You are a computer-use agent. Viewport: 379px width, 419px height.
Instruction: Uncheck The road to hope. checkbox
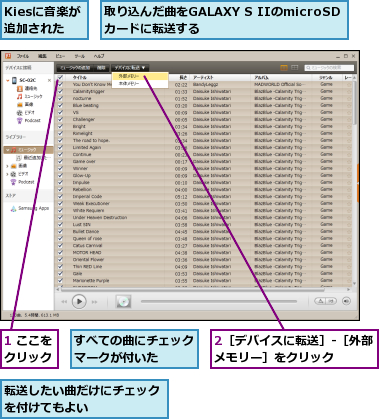(60, 140)
